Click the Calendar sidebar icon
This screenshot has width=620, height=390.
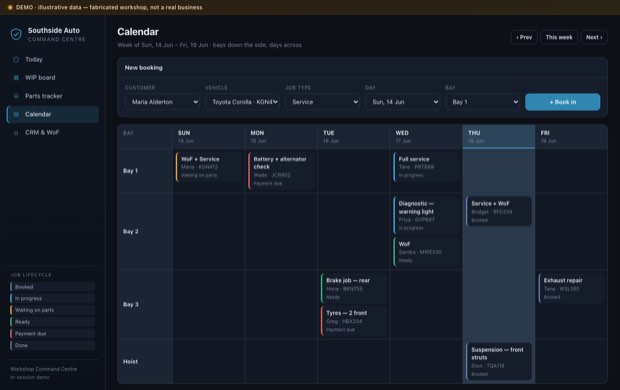[16, 114]
